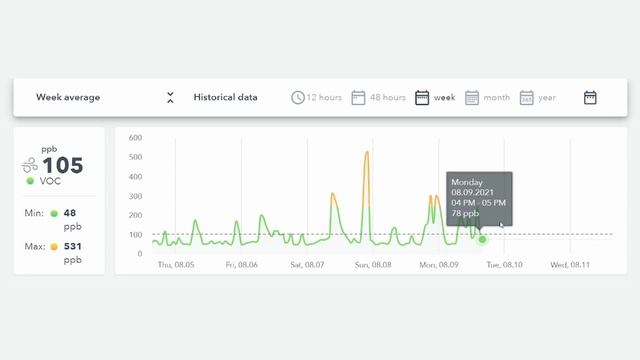Click the week calendar icon
640x360 pixels.
pos(422,98)
